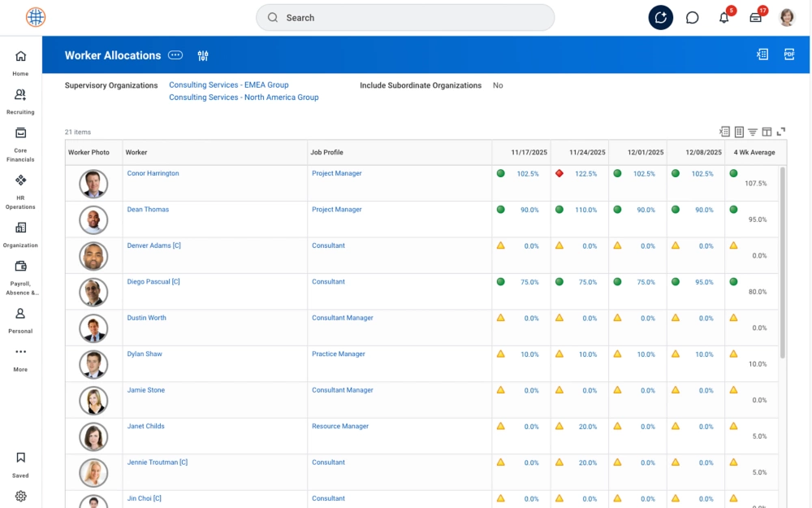Click Dean Thomas's worker photo
This screenshot has height=508, width=812.
[x=93, y=219]
